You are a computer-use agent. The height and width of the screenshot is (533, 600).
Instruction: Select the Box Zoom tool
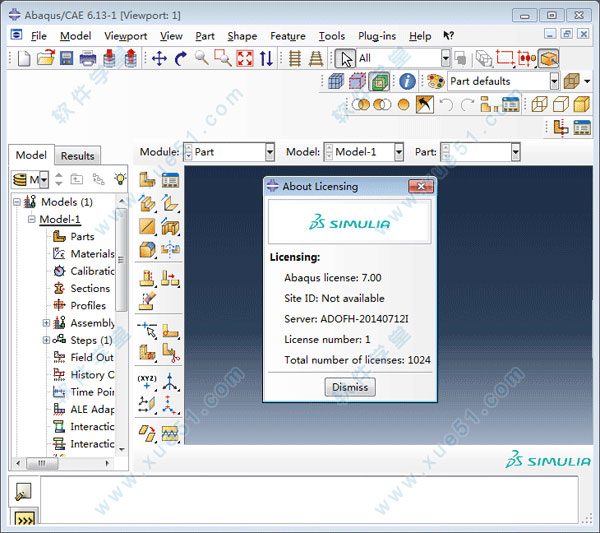tap(223, 59)
